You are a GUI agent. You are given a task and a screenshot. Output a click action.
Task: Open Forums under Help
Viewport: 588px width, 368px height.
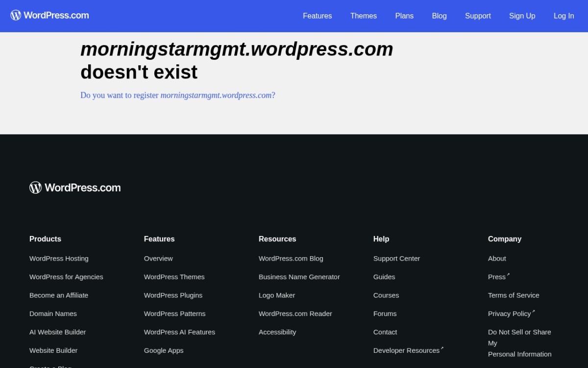[385, 314]
